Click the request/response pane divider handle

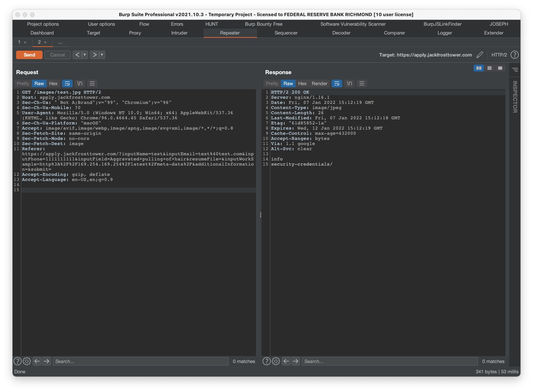click(x=260, y=215)
